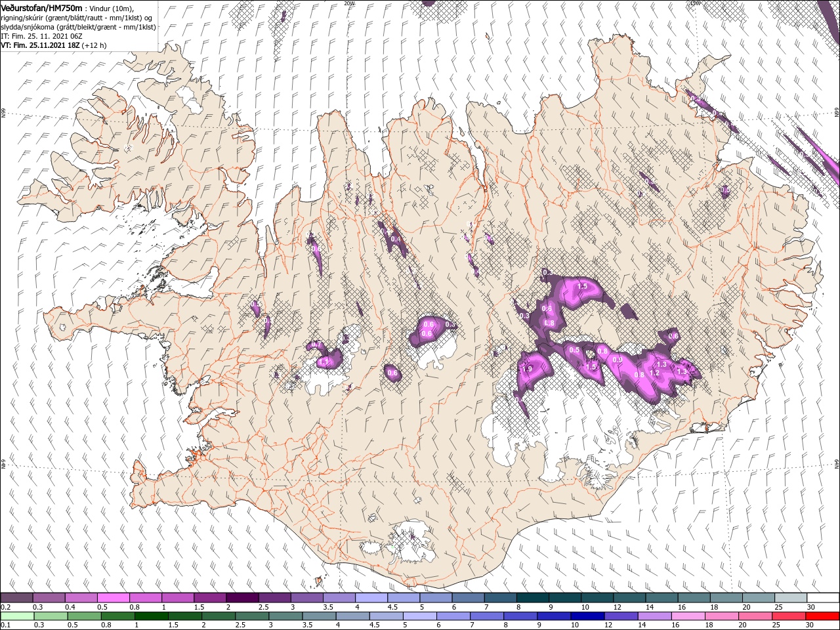Click the Veðurstofan/HM750m title text
Image resolution: width=840 pixels, height=630 pixels.
[x=41, y=7]
